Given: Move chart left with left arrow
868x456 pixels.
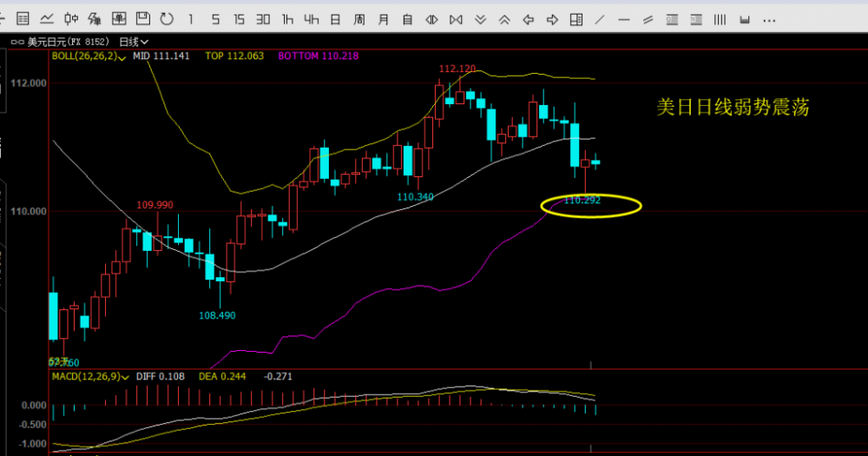Looking at the screenshot, I should pos(529,19).
